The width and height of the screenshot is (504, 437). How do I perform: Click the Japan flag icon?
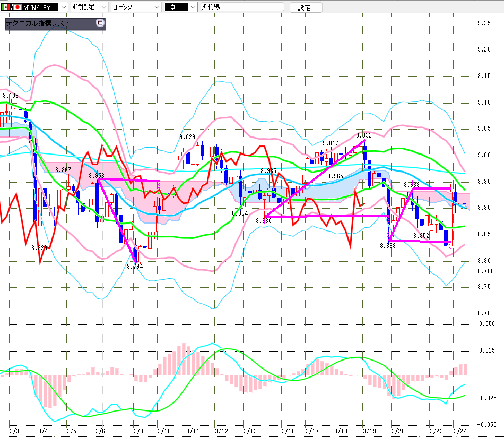(18, 7)
